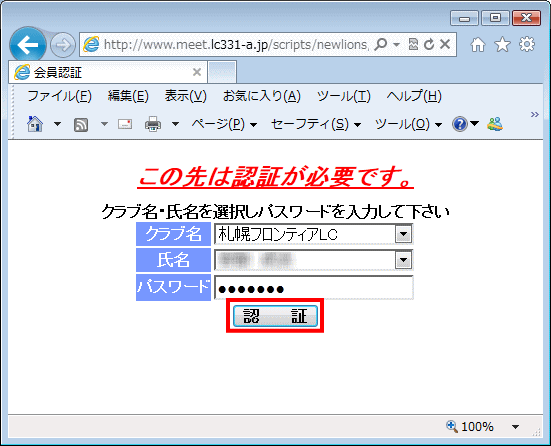Open the セーフティ(S) dropdown menu
This screenshot has height=446, width=551.
tap(316, 124)
